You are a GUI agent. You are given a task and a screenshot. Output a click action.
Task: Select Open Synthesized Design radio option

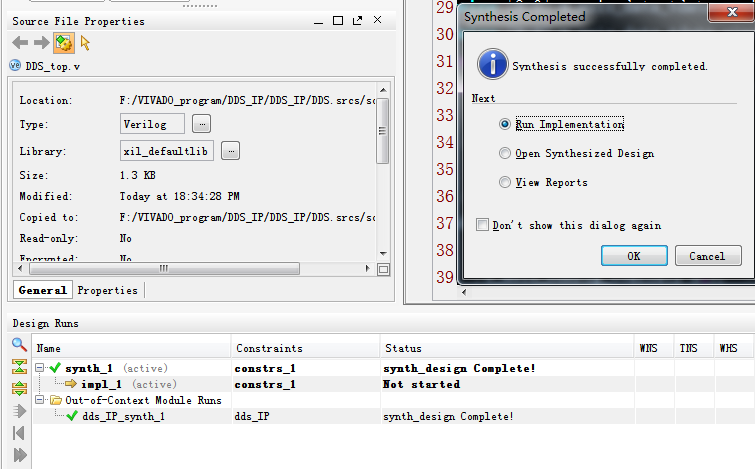(505, 154)
